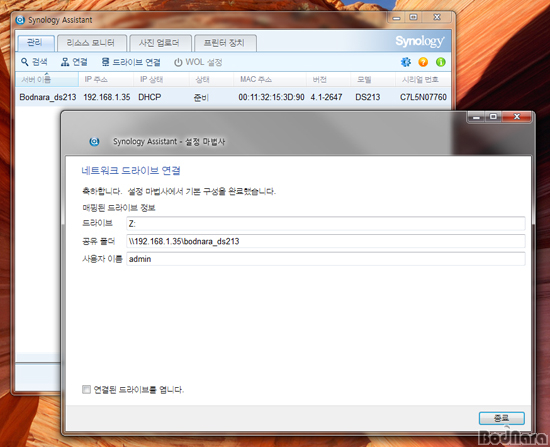The image size is (550, 447).
Task: Sort by IP 주소 column header
Action: 106,79
